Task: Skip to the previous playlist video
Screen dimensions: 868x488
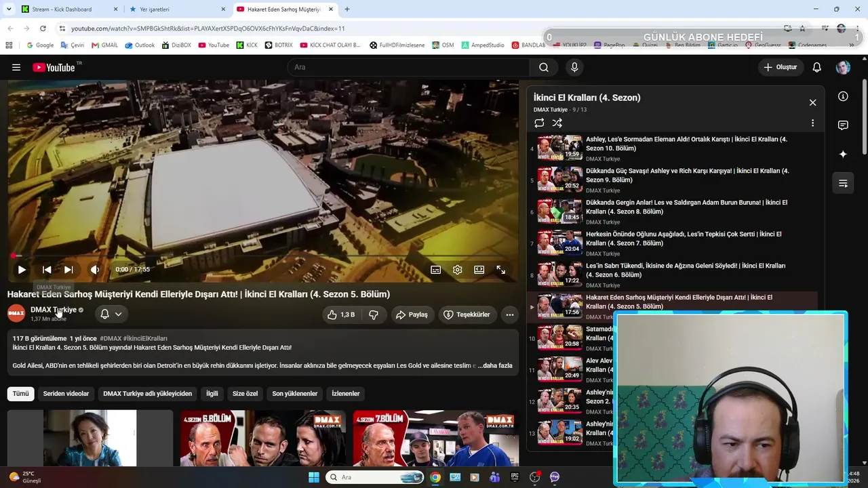Action: click(x=47, y=270)
